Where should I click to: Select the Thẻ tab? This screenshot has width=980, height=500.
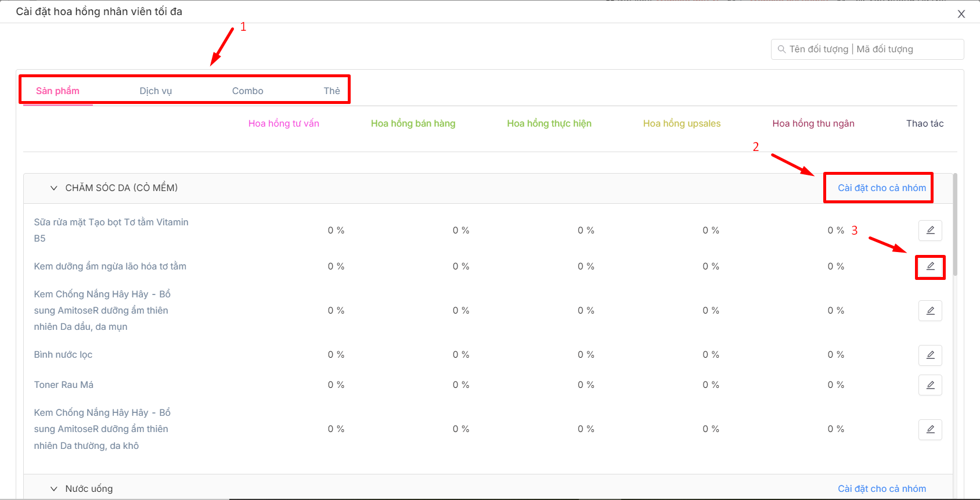(x=332, y=91)
